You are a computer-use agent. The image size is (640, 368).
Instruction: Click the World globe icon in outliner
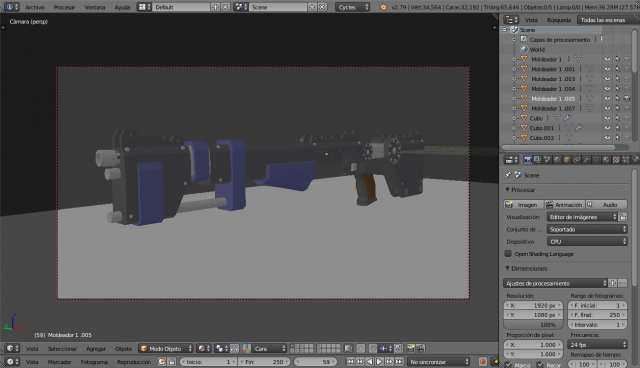[x=524, y=49]
